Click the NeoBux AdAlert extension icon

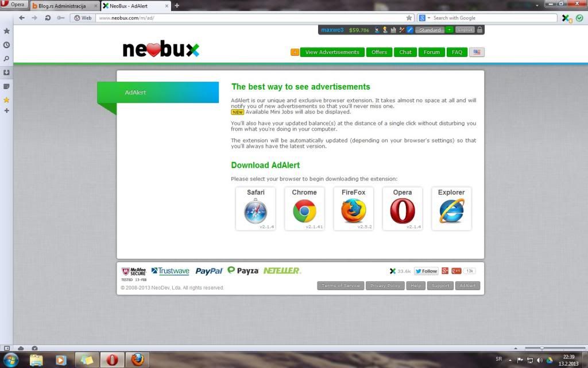click(567, 18)
